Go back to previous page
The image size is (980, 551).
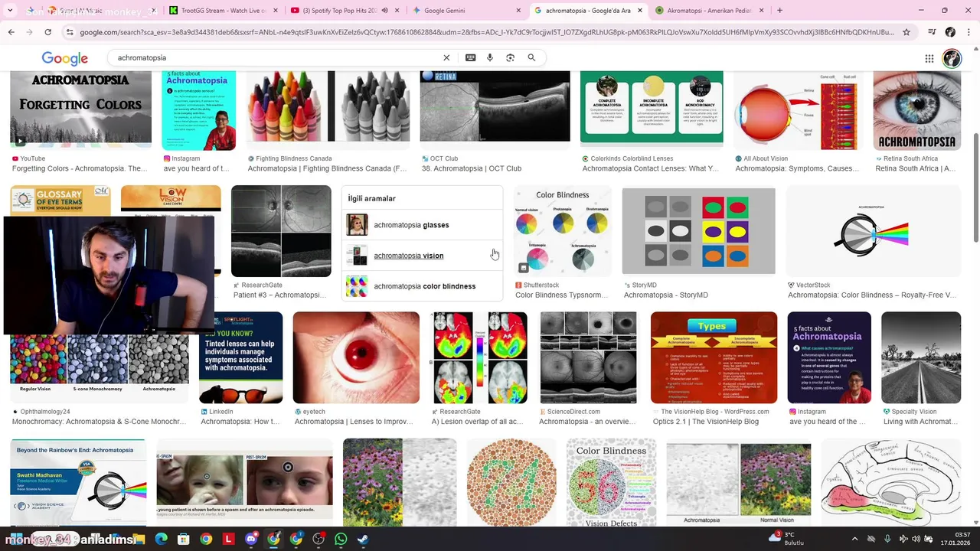(11, 32)
